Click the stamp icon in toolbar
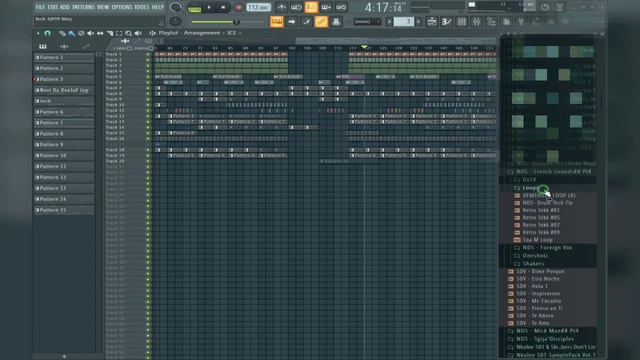The image size is (640, 360). click(x=336, y=21)
